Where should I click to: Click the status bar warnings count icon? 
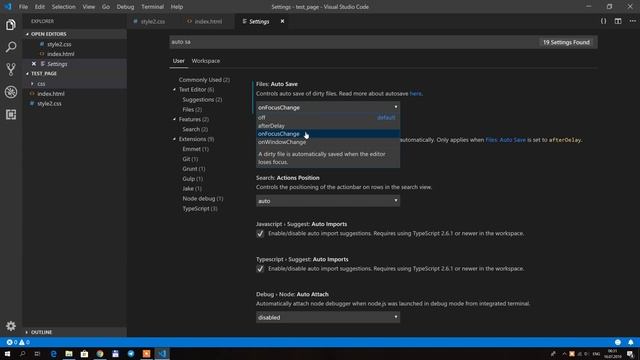click(x=22, y=342)
